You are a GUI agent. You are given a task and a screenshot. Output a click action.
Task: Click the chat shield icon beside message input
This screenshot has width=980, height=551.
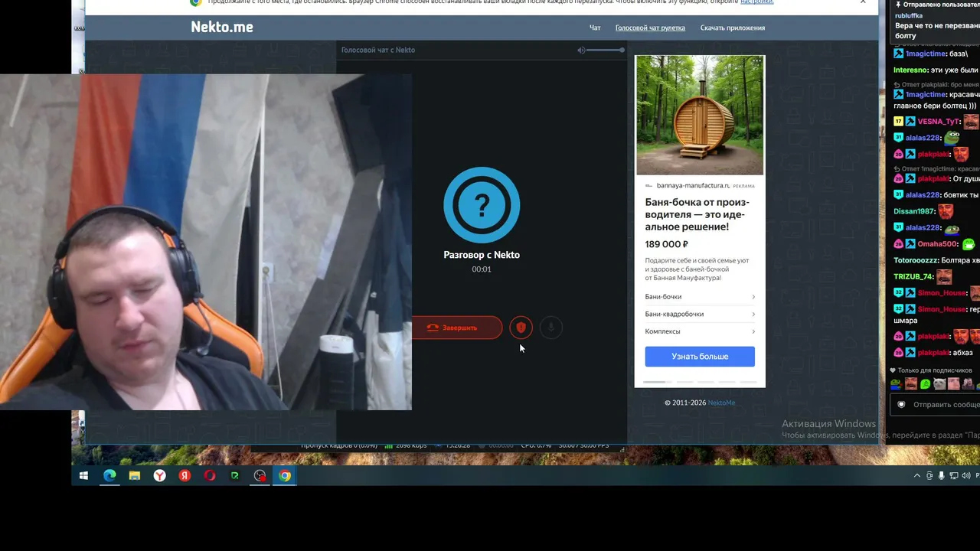[901, 404]
